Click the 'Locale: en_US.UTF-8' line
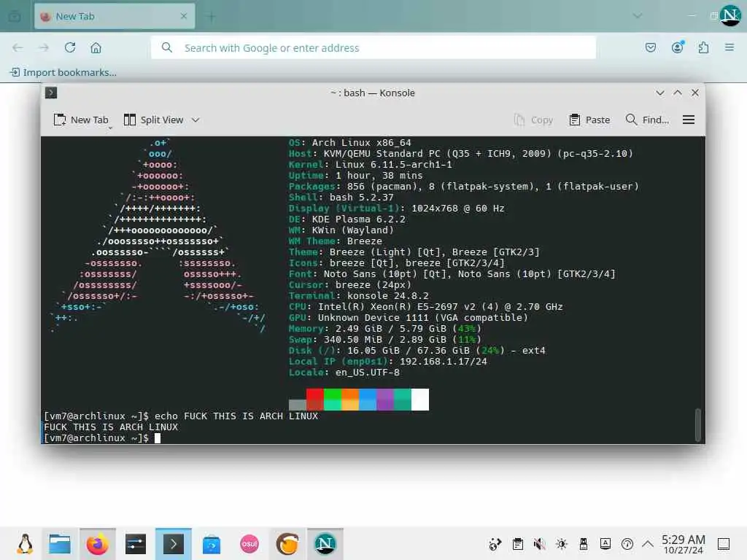Image resolution: width=747 pixels, height=560 pixels. 344,373
